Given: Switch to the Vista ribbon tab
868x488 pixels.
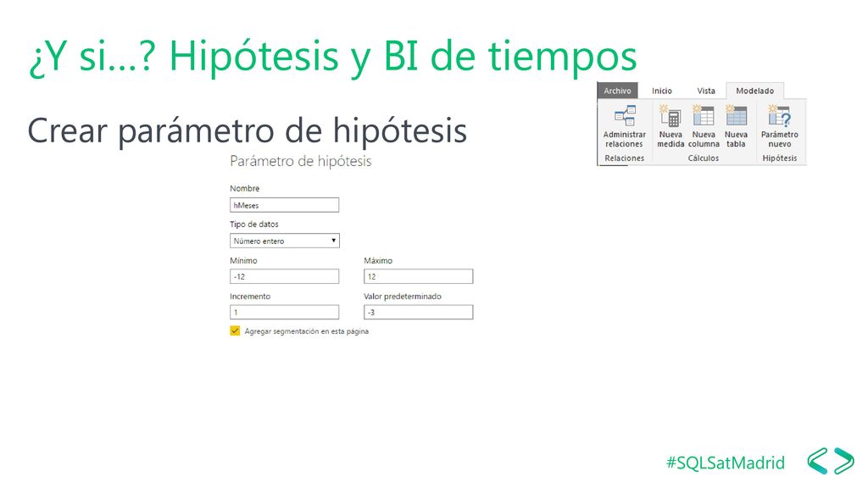Looking at the screenshot, I should pyautogui.click(x=706, y=91).
